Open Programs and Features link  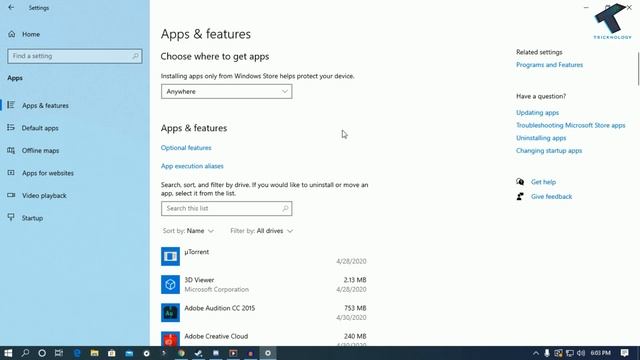(549, 65)
